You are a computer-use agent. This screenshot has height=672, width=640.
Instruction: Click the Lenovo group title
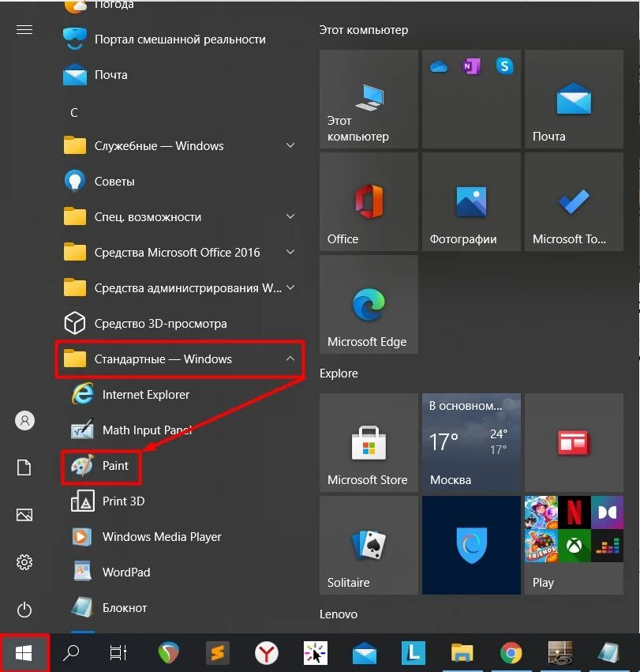coord(339,614)
